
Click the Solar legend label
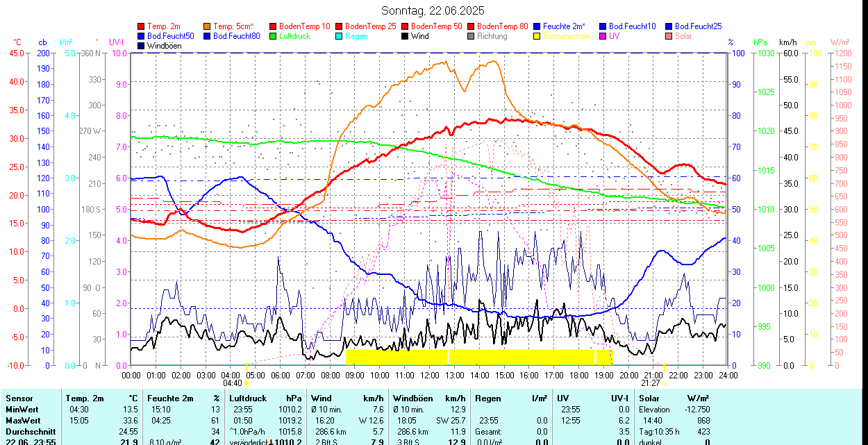point(683,36)
